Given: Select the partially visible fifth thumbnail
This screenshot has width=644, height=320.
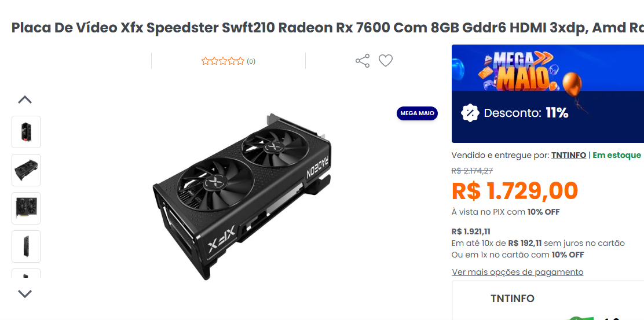Looking at the screenshot, I should [x=26, y=274].
